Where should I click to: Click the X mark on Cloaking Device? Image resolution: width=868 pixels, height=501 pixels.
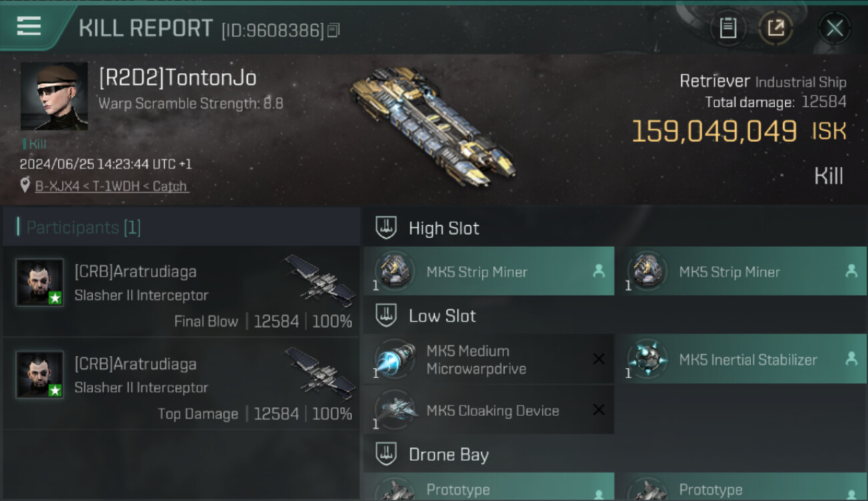coord(598,410)
